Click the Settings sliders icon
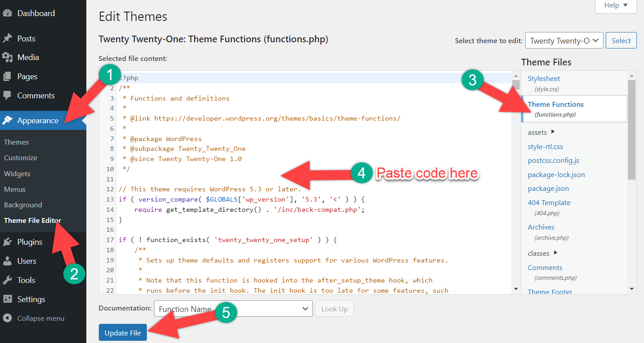The image size is (644, 343). [7, 299]
